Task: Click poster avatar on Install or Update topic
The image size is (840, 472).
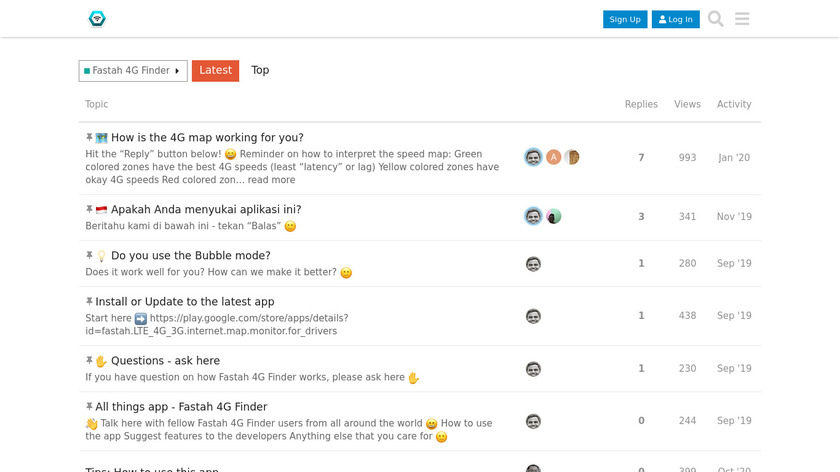Action: 533,316
